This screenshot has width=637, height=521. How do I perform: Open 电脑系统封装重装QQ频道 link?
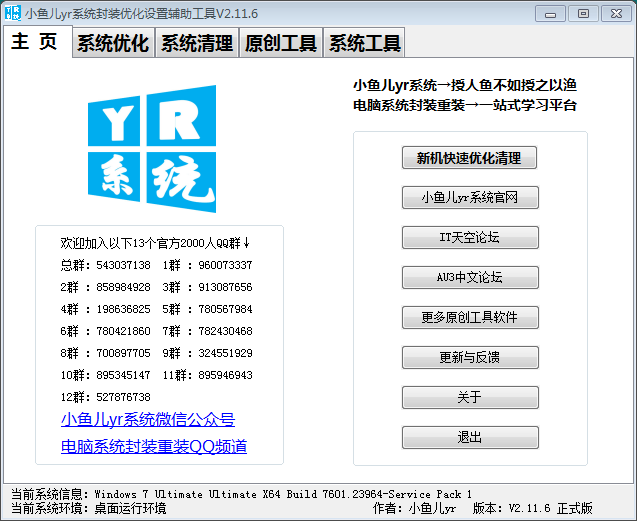point(154,446)
